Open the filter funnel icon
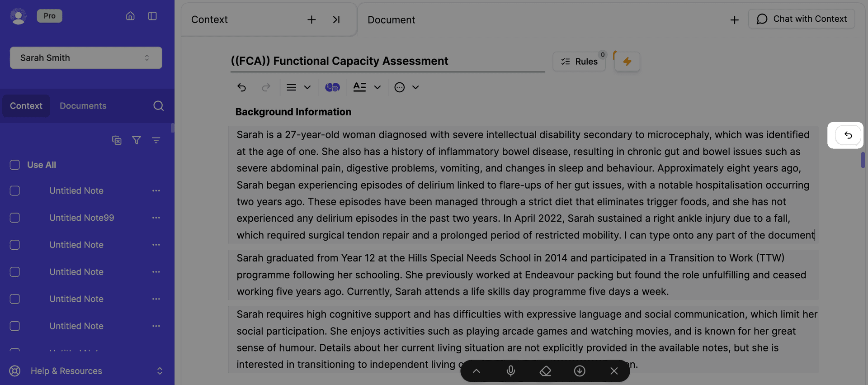Image resolution: width=868 pixels, height=385 pixels. click(136, 140)
